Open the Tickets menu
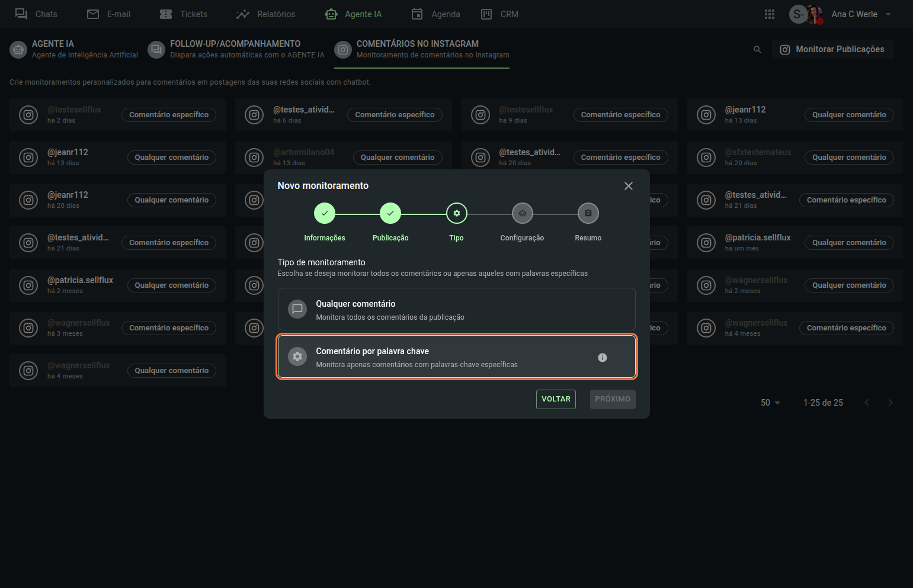Screen dimensions: 913x588 click(184, 14)
